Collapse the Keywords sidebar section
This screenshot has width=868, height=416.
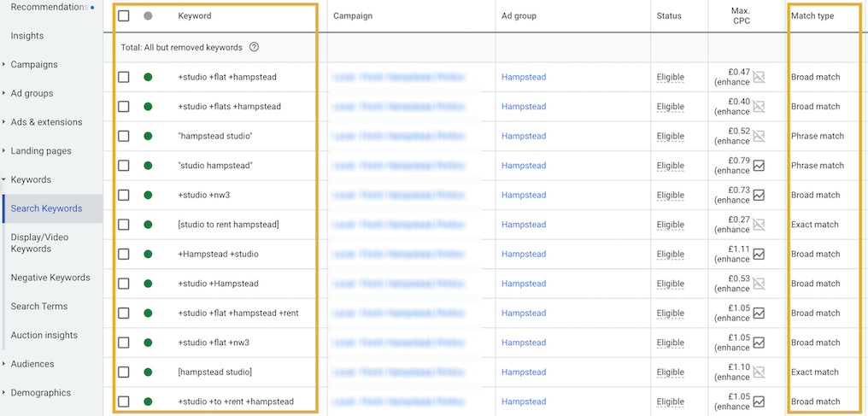(4, 179)
